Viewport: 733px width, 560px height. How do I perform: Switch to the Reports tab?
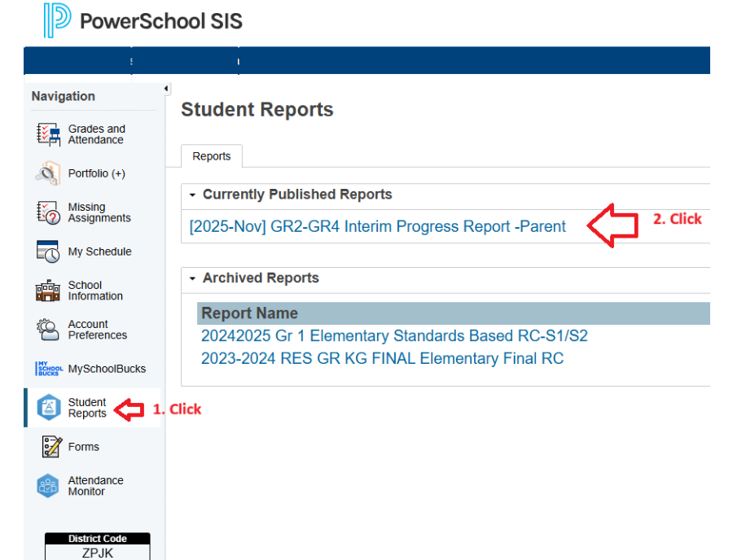(x=212, y=156)
